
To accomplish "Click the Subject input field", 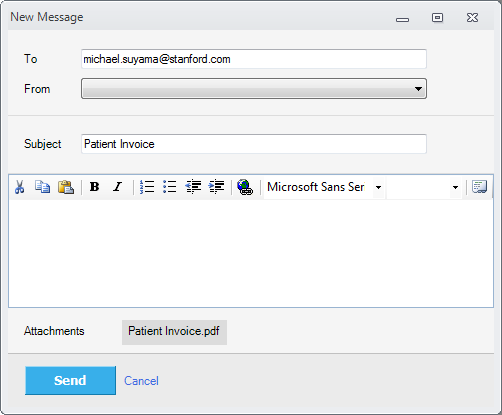I will (x=254, y=144).
